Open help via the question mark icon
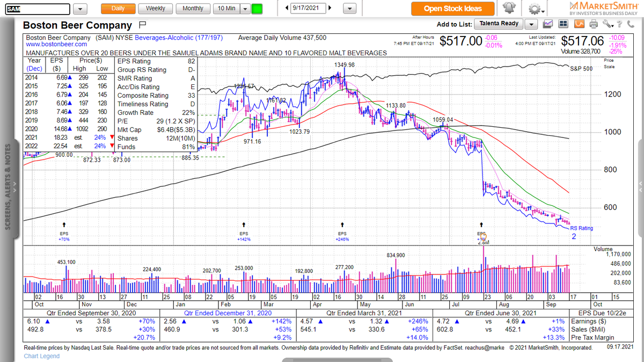The image size is (644, 362). pos(619,24)
